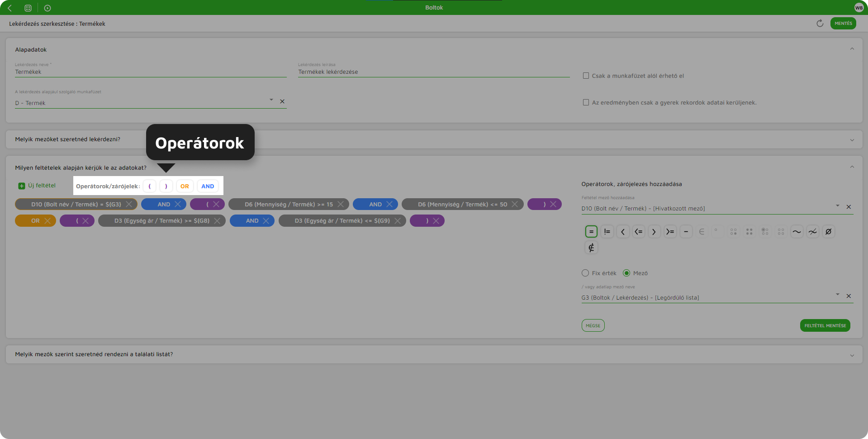Select the not-element-of (∉) operator
The height and width of the screenshot is (439, 868).
pyautogui.click(x=591, y=248)
